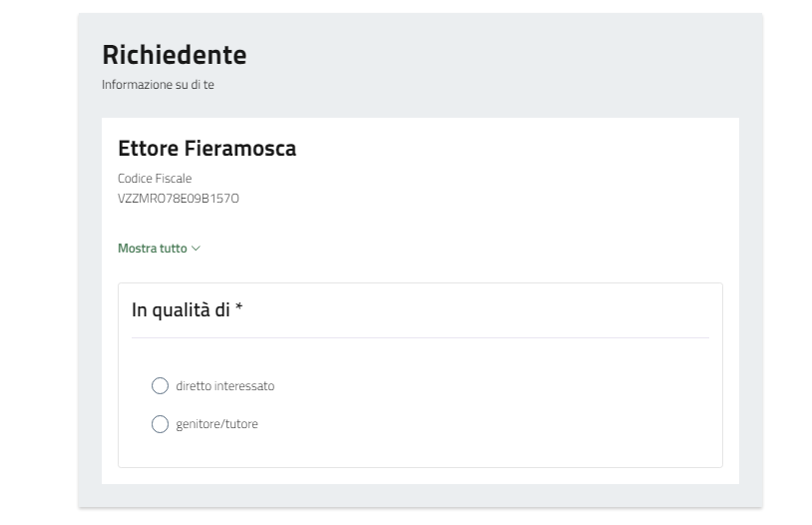
Task: Select the 'diretto interessato' radio button
Action: (160, 386)
